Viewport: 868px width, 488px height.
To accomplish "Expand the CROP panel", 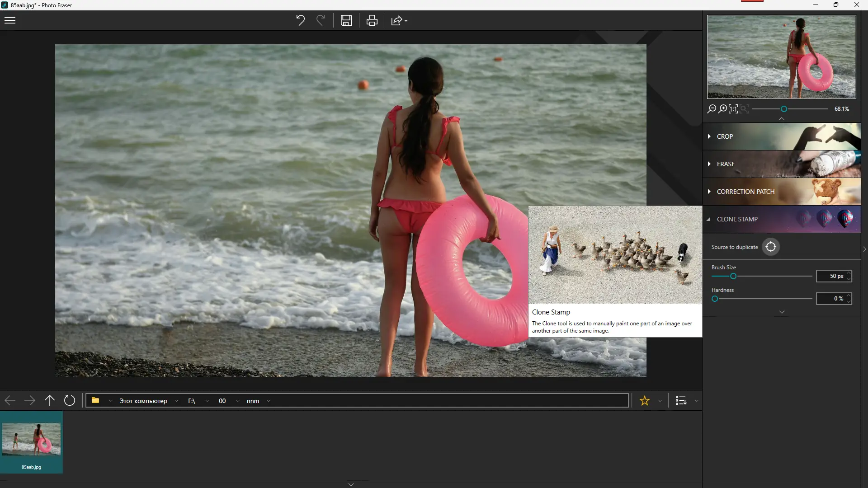I will click(725, 136).
